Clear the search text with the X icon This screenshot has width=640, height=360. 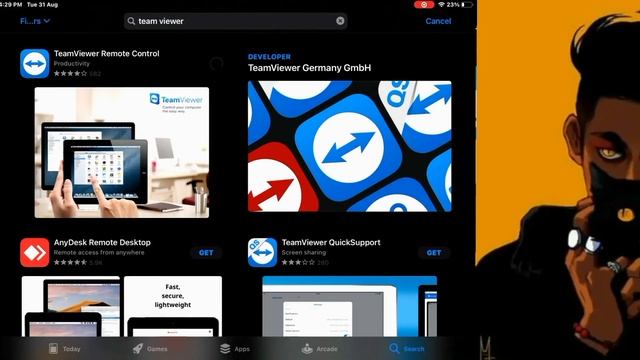click(340, 21)
